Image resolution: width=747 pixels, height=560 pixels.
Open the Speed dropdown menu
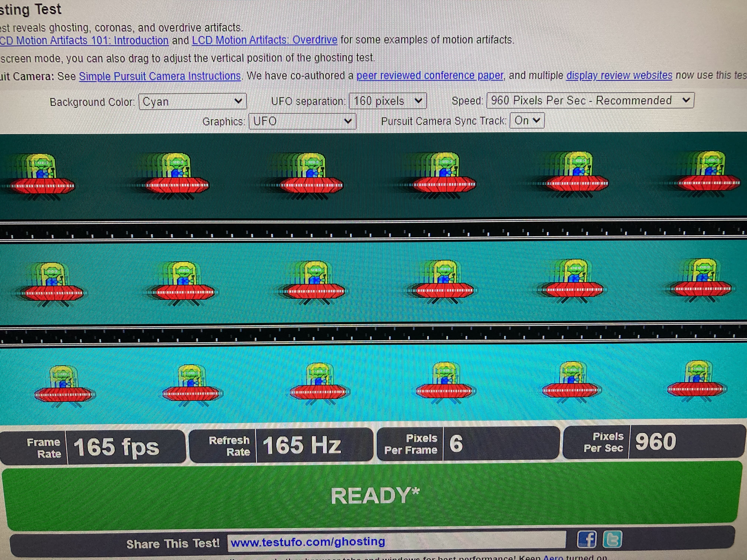(x=590, y=100)
